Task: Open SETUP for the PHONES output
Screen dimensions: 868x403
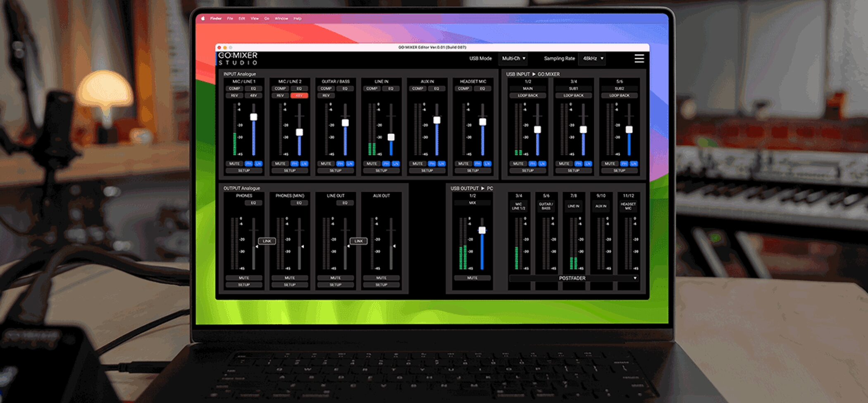Action: coord(244,285)
